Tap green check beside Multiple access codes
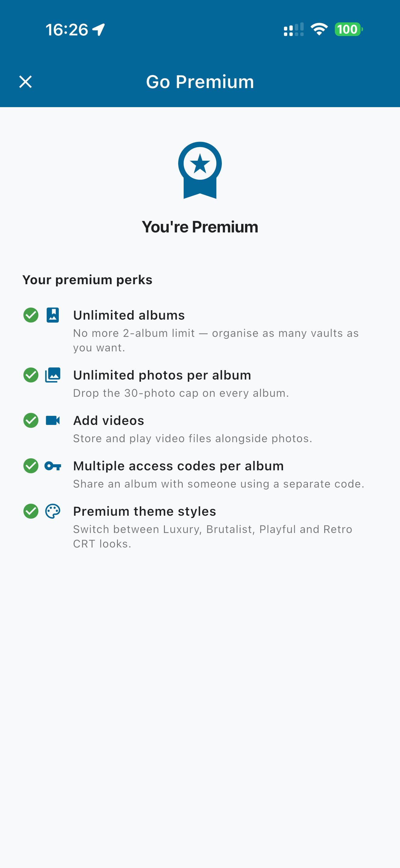Viewport: 400px width, 868px height. (31, 466)
